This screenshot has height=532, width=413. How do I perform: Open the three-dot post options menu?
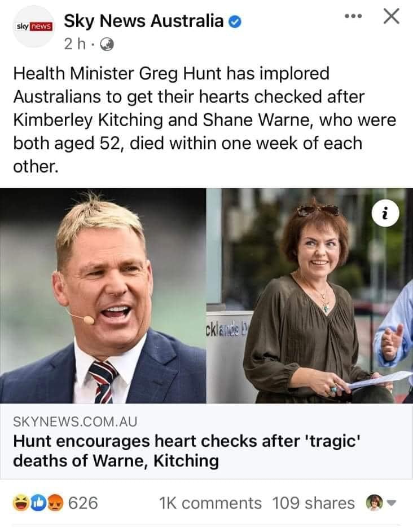[x=353, y=16]
